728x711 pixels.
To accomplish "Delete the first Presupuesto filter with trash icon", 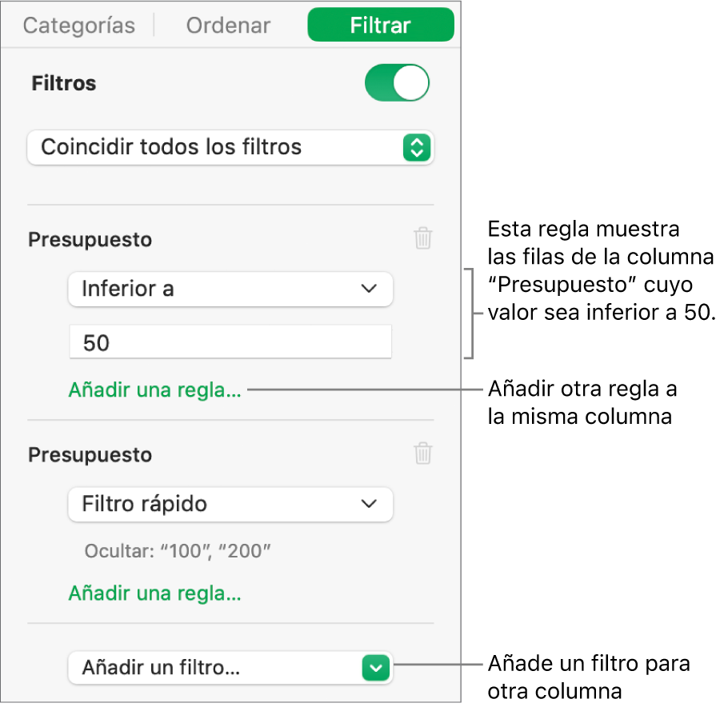I will (423, 238).
